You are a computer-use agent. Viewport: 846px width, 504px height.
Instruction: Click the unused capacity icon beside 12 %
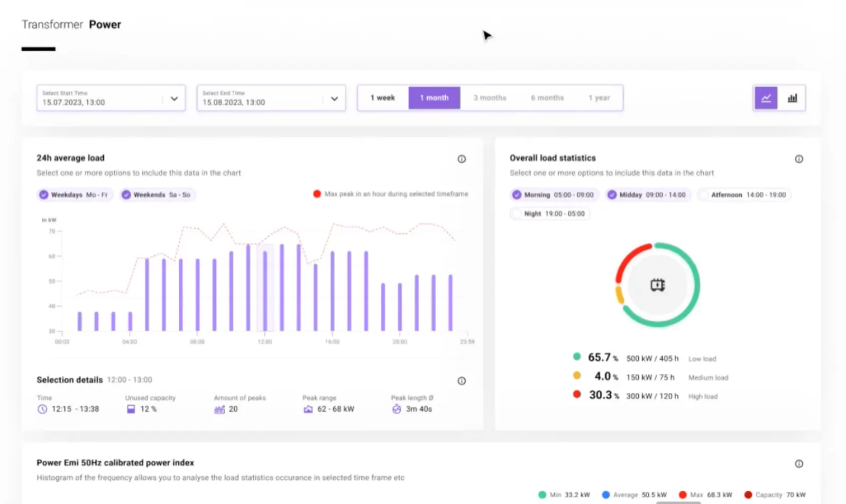[x=131, y=409]
